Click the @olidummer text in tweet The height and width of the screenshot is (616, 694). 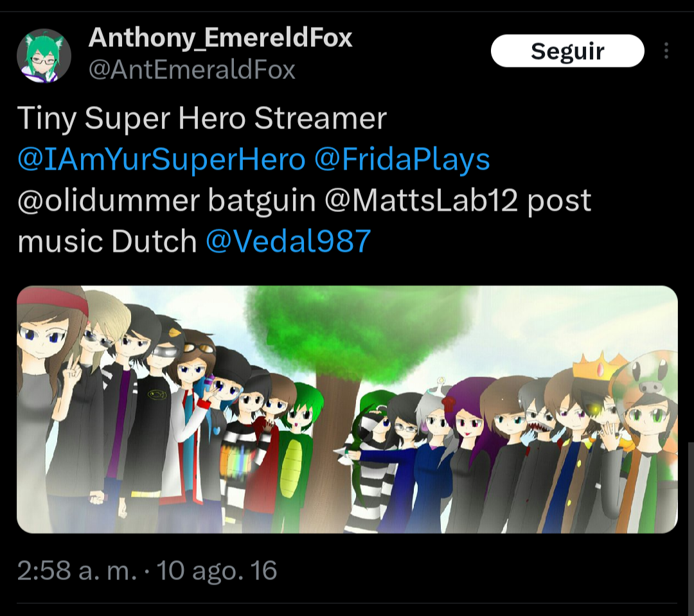coord(109,200)
